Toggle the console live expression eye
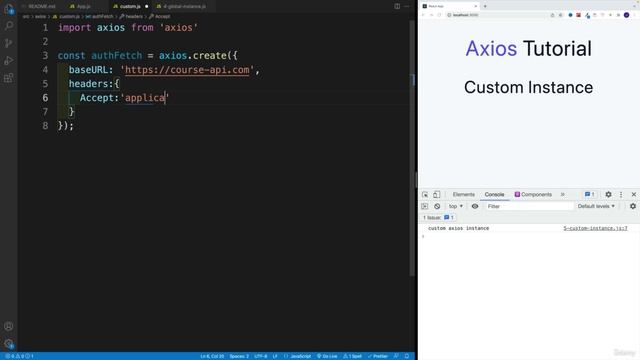 (475, 207)
